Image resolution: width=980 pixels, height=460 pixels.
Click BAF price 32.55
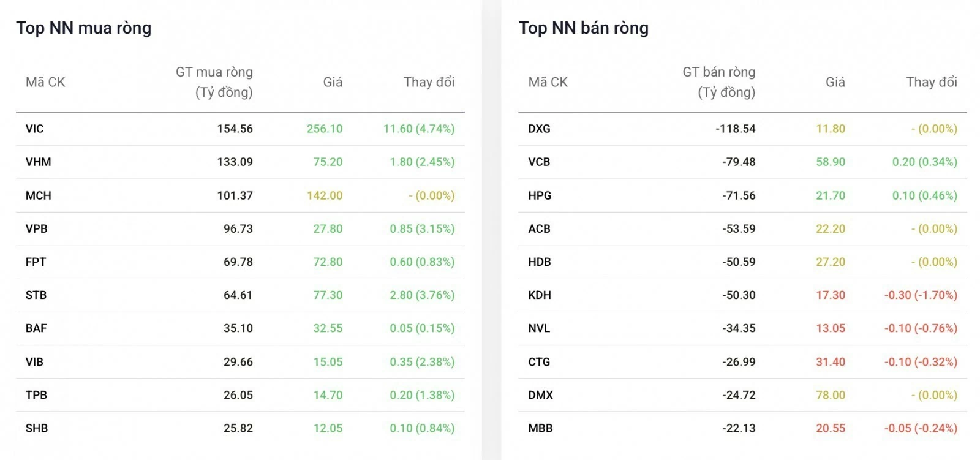tap(328, 328)
